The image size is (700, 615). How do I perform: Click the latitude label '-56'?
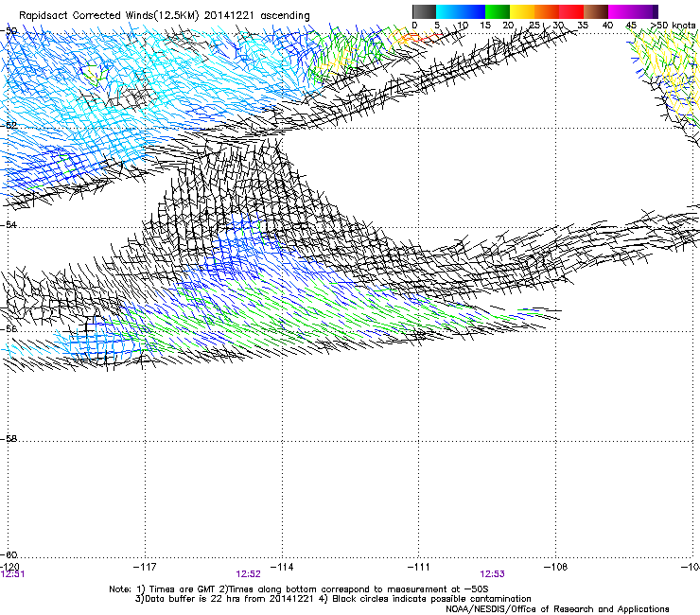8,328
